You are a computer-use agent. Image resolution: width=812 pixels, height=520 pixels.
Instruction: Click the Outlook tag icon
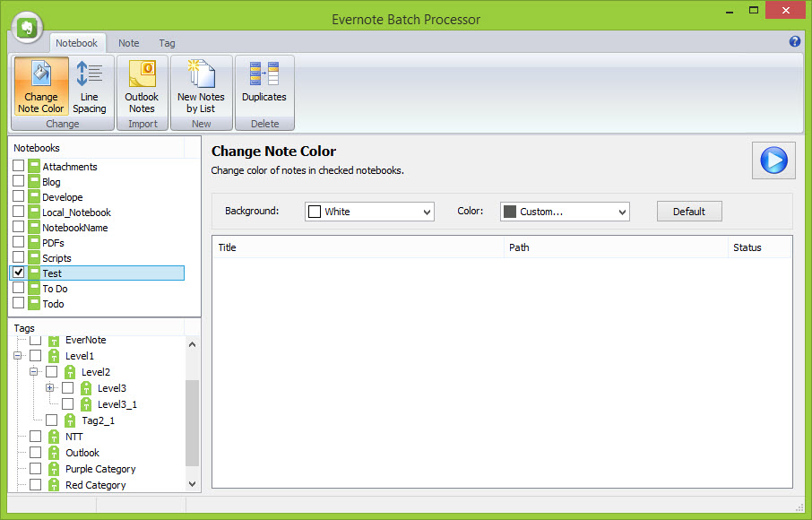[x=54, y=453]
